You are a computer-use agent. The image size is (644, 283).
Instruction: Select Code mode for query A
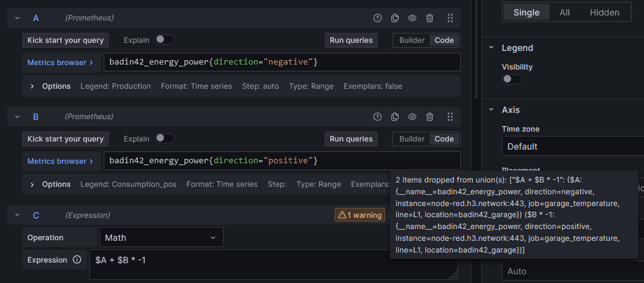pyautogui.click(x=444, y=40)
